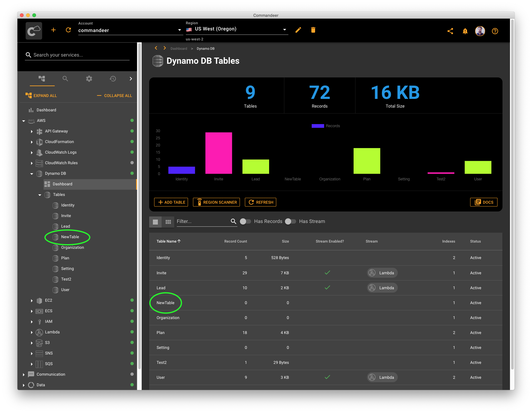The width and height of the screenshot is (532, 413).
Task: Switch to the sidebar search tab
Action: pyautogui.click(x=65, y=79)
